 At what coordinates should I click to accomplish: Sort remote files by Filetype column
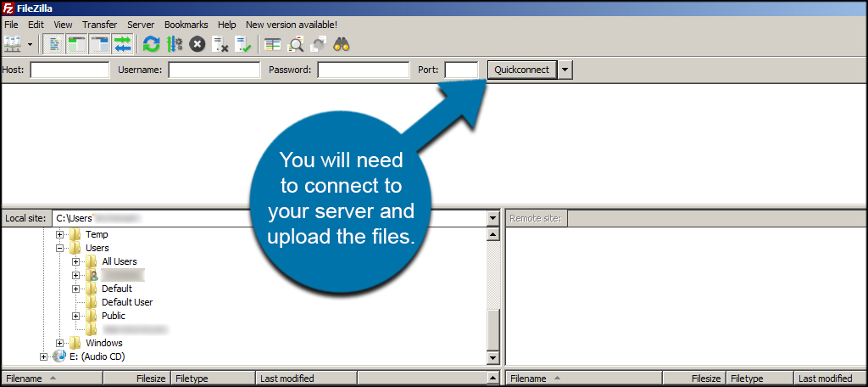759,379
